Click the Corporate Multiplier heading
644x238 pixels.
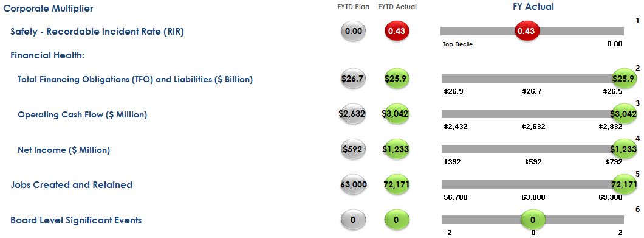(x=48, y=9)
